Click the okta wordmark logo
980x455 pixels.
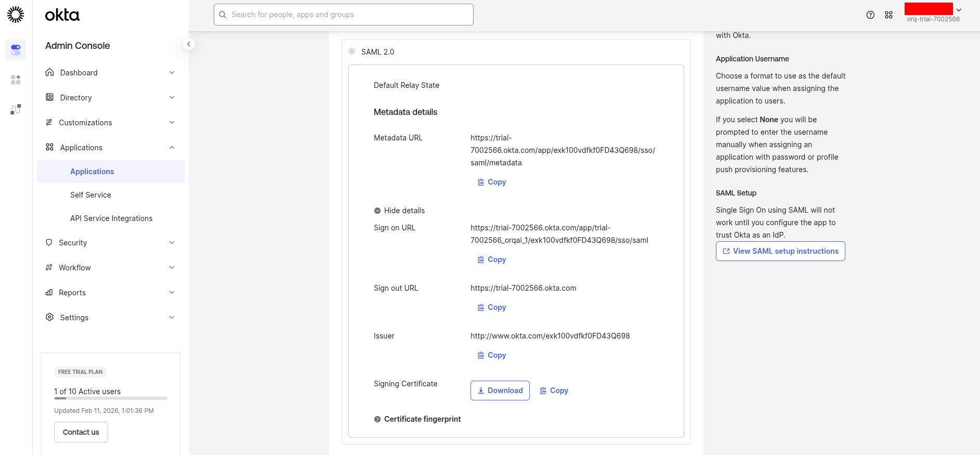pos(62,15)
